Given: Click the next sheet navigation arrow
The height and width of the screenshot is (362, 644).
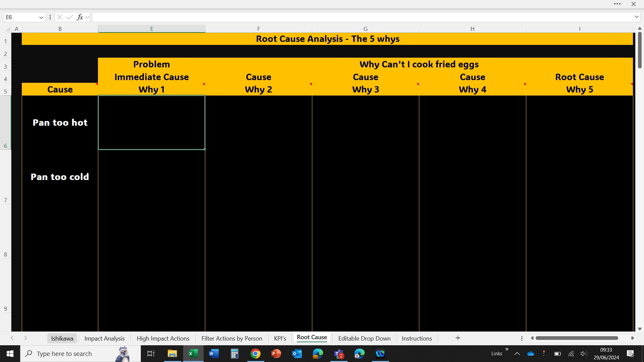Looking at the screenshot, I should (x=26, y=338).
